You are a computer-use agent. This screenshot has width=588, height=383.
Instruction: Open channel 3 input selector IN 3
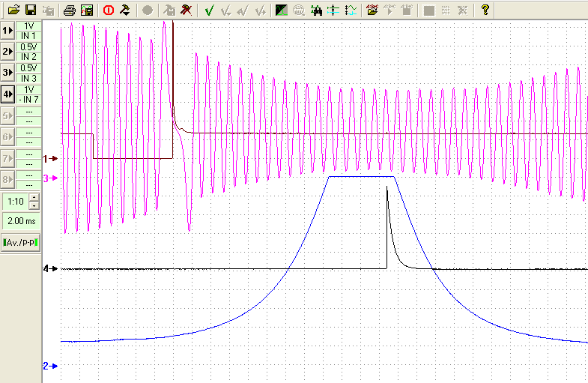(28, 78)
